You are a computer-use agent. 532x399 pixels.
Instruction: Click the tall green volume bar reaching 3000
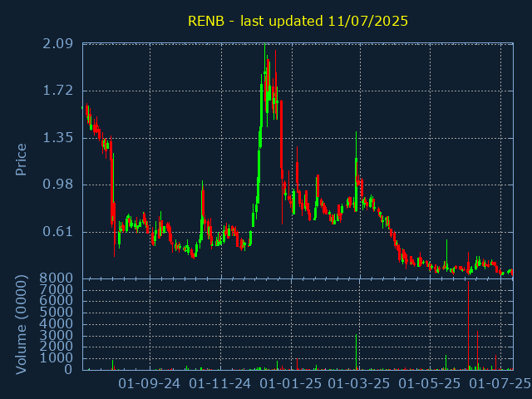[x=357, y=352]
